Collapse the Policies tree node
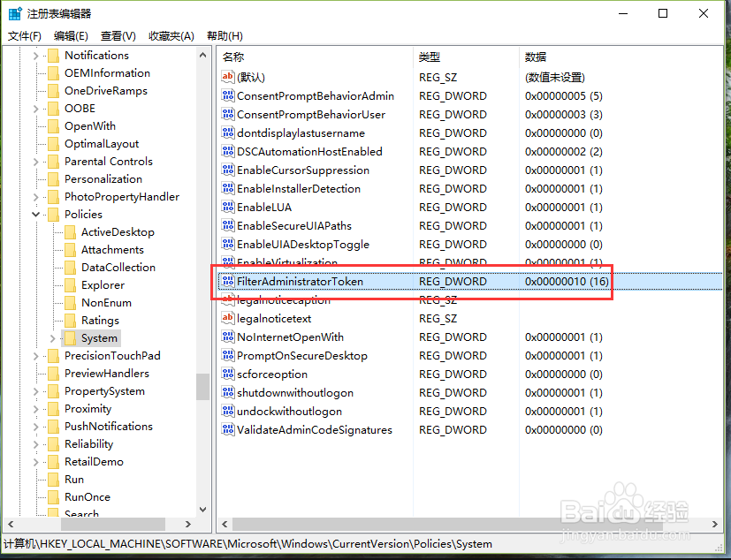The image size is (731, 560). (35, 214)
